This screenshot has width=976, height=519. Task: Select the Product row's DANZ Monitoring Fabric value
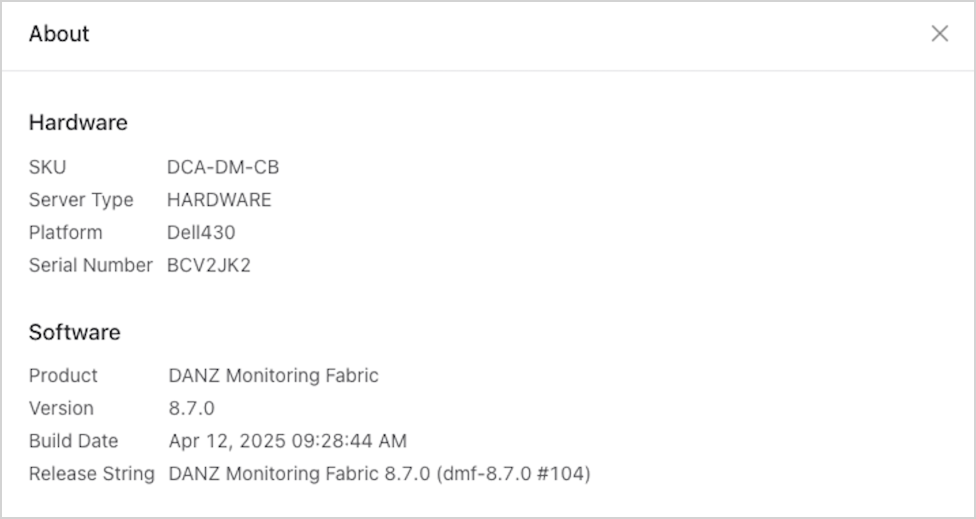pyautogui.click(x=273, y=376)
